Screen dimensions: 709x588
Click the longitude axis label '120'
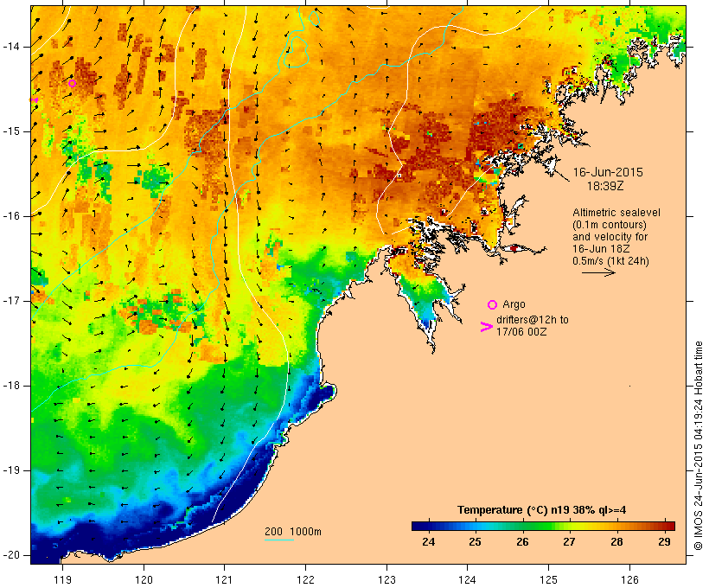[x=144, y=580]
